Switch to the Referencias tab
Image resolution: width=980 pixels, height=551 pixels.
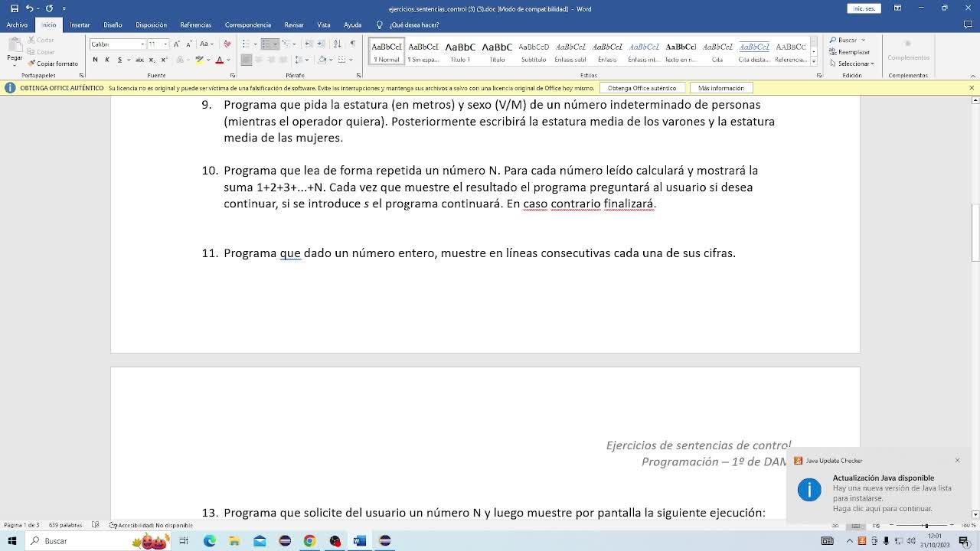[x=196, y=25]
